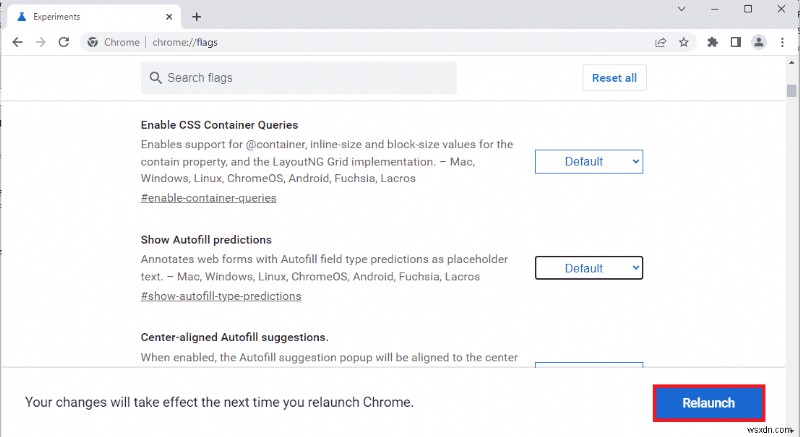Click the forward navigation arrow
The height and width of the screenshot is (437, 800).
point(40,42)
